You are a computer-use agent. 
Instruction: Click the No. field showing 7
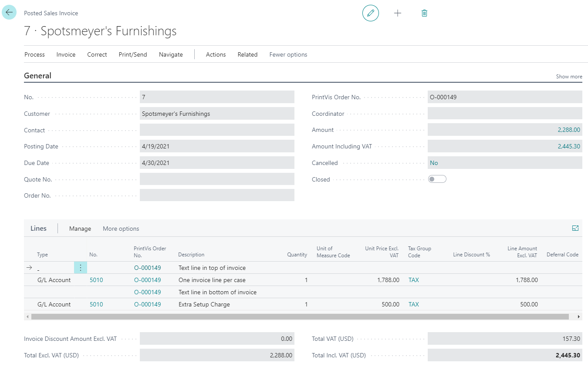[217, 97]
